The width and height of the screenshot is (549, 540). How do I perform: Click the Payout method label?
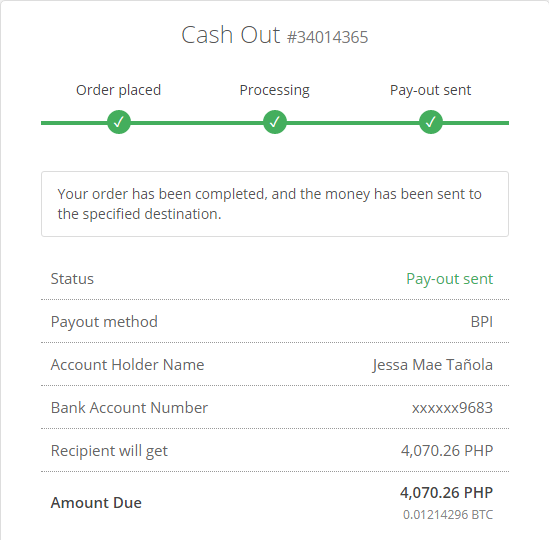click(104, 322)
